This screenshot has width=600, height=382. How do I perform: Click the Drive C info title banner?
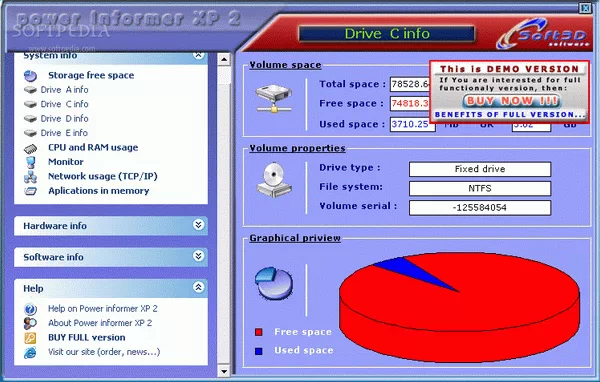pyautogui.click(x=386, y=34)
